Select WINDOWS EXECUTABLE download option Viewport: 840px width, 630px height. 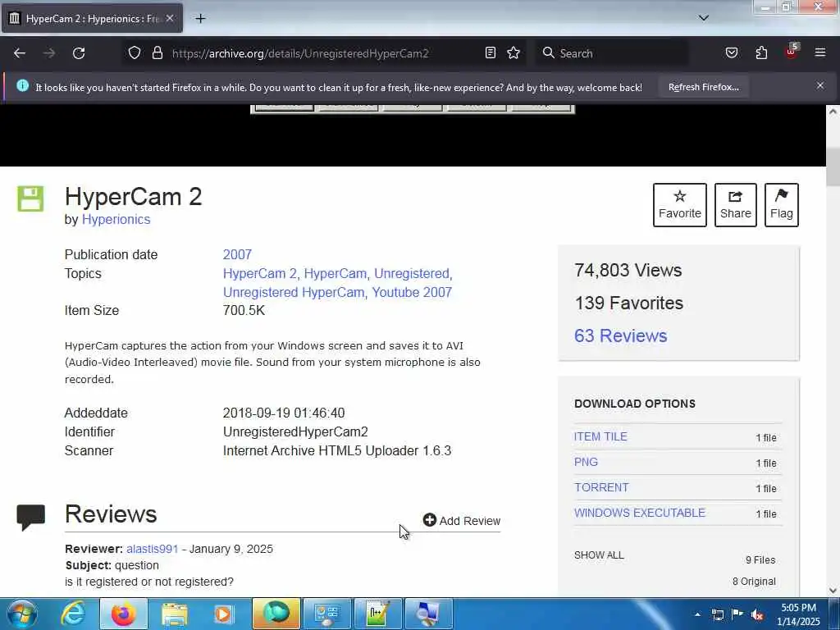click(x=640, y=513)
